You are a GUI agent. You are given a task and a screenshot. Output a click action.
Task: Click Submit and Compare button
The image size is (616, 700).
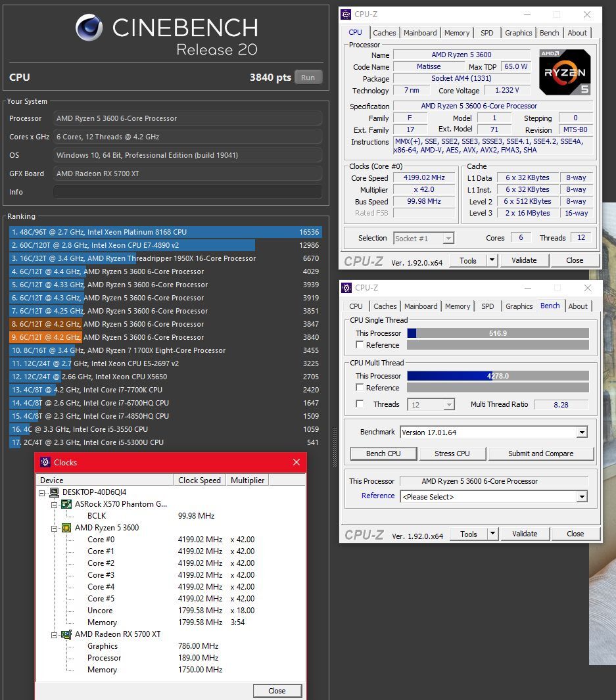pyautogui.click(x=540, y=454)
